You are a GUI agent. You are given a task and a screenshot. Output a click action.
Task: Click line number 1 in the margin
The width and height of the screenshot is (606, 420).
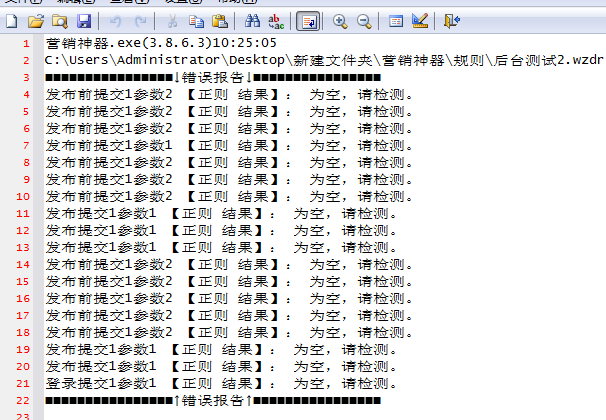point(26,43)
